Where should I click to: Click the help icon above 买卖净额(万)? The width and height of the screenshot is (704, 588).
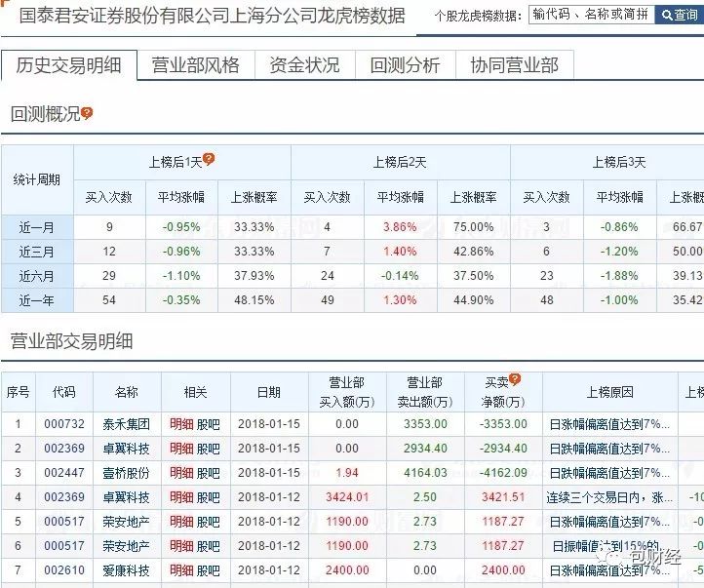pyautogui.click(x=515, y=379)
